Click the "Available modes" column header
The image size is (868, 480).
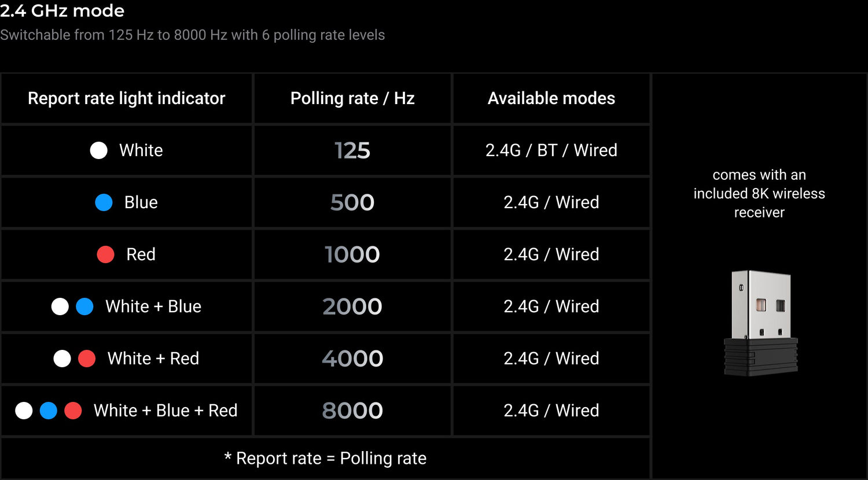(x=551, y=98)
